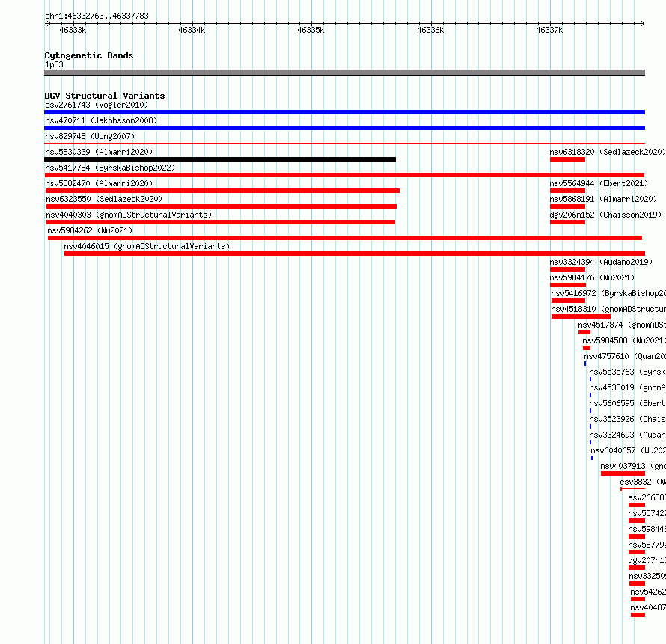Click black bar under nsv5830339 (Almarri2020)
Viewport: 666px width, 644px height.
pos(220,159)
